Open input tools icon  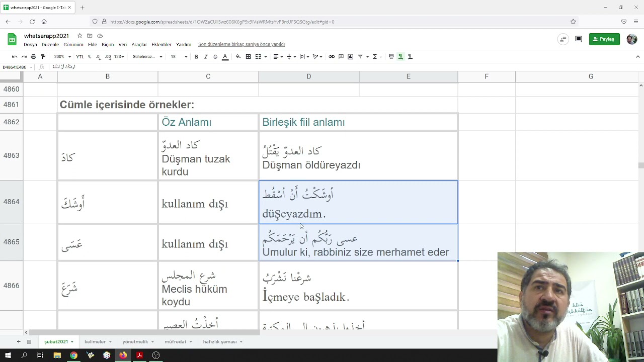(x=391, y=57)
